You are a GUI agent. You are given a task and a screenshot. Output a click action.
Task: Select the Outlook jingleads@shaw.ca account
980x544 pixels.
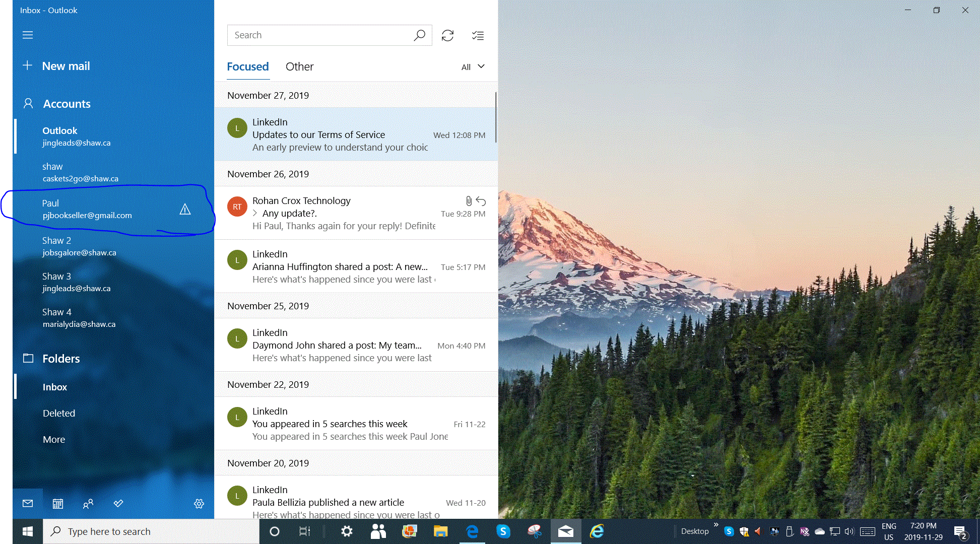pyautogui.click(x=114, y=137)
